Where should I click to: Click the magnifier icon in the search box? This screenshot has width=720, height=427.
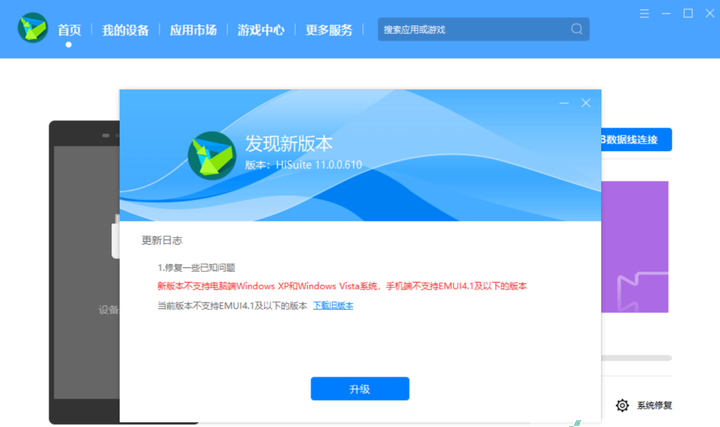576,29
